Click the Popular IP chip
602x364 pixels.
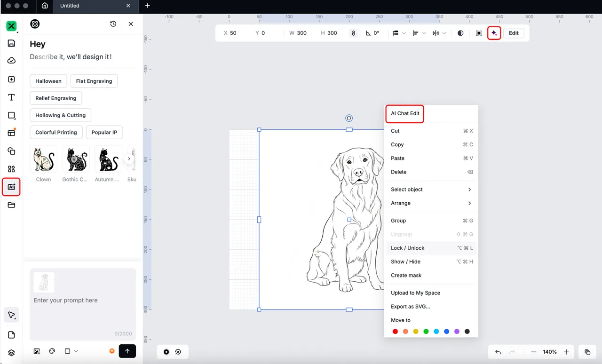(104, 133)
